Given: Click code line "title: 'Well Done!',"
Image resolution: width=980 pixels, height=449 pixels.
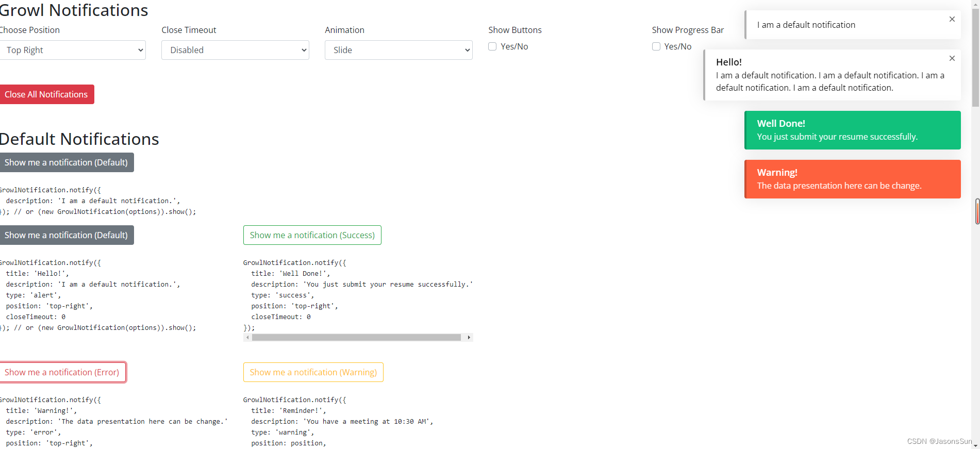Looking at the screenshot, I should pos(291,274).
